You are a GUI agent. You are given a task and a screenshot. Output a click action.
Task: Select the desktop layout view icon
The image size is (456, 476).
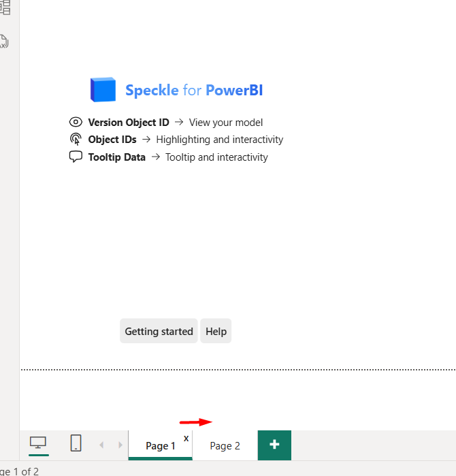(x=38, y=443)
